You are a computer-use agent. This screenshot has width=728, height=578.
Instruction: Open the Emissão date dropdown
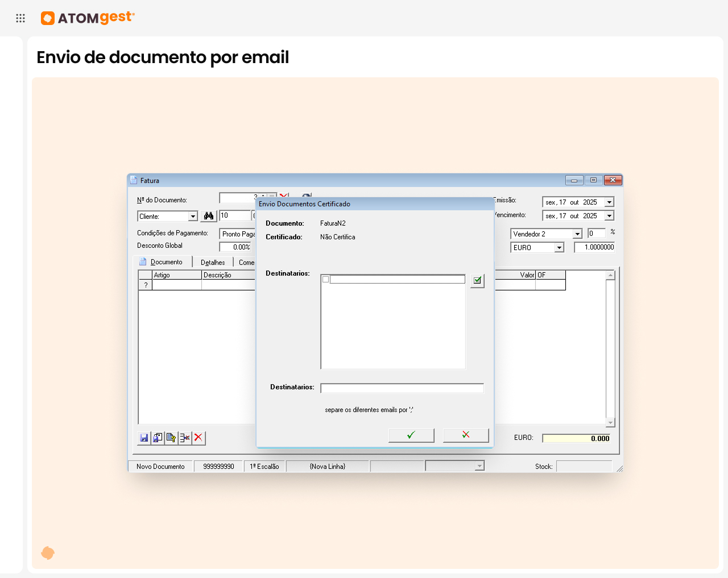click(609, 202)
